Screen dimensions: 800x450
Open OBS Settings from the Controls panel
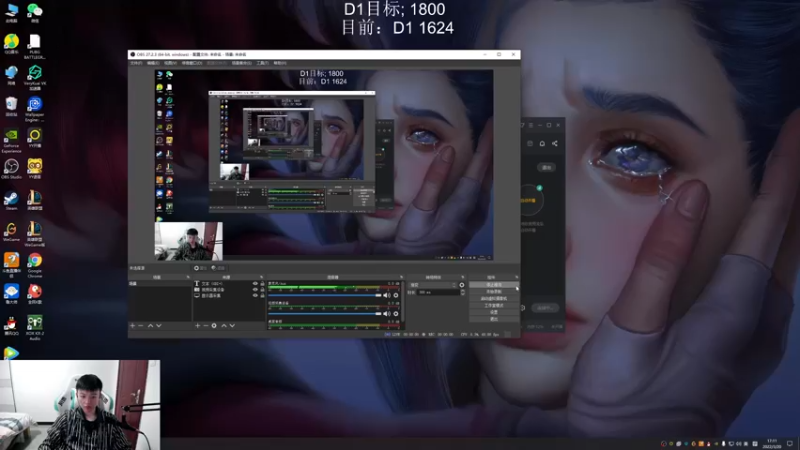494,312
